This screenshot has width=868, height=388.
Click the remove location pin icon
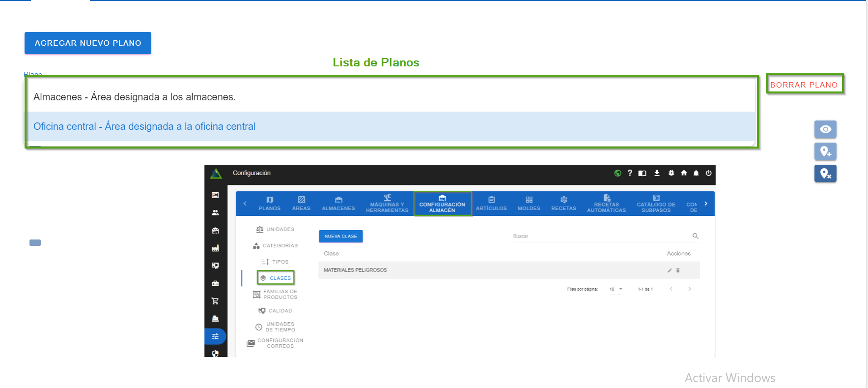pyautogui.click(x=825, y=174)
